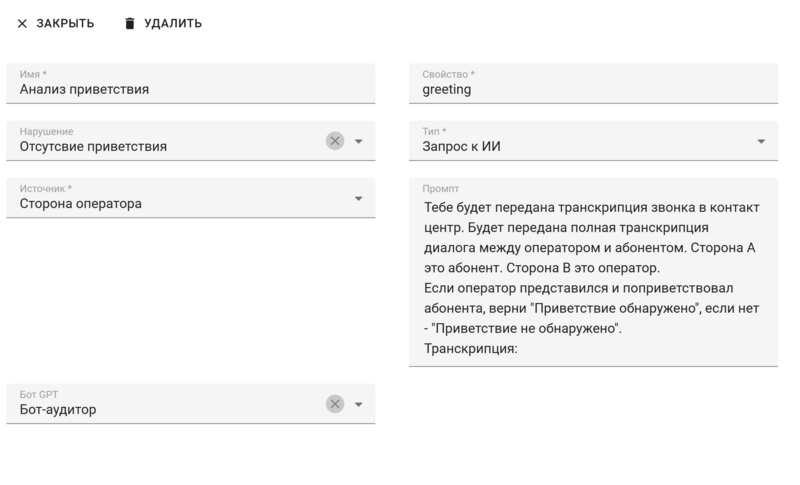Viewport: 800px width, 485px height.
Task: Clear the Нарушение selection with its X icon
Action: (335, 141)
